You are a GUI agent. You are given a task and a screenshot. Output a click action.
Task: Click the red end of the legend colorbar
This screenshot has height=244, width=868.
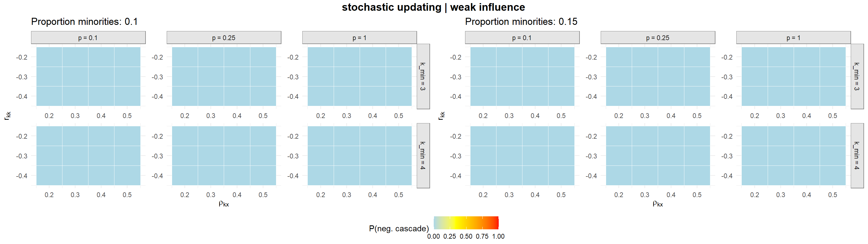point(496,223)
